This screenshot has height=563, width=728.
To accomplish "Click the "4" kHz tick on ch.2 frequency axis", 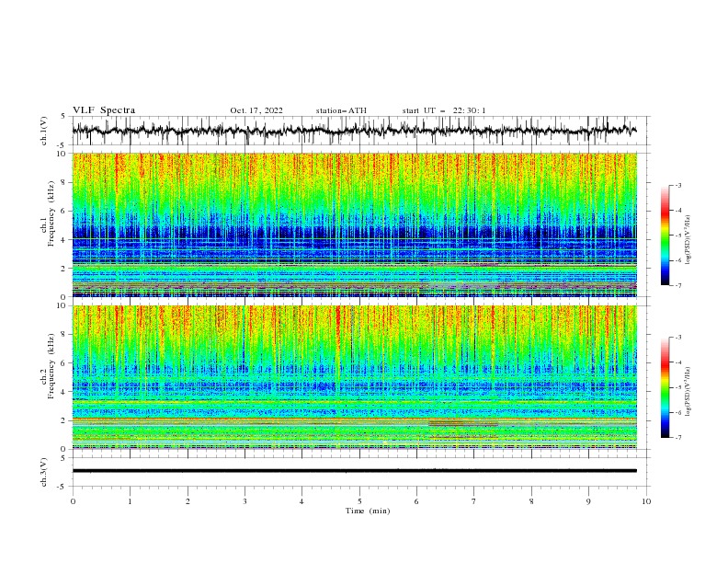I will [63, 392].
